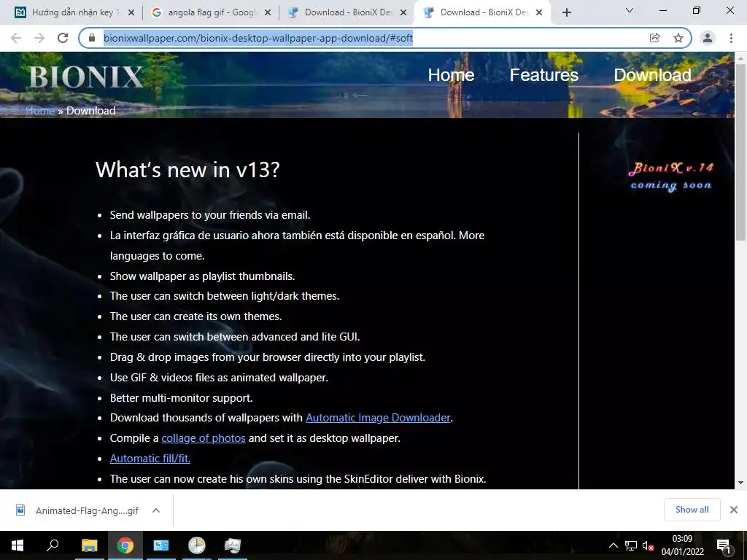
Task: Click the scrollbar down arrow
Action: [740, 483]
